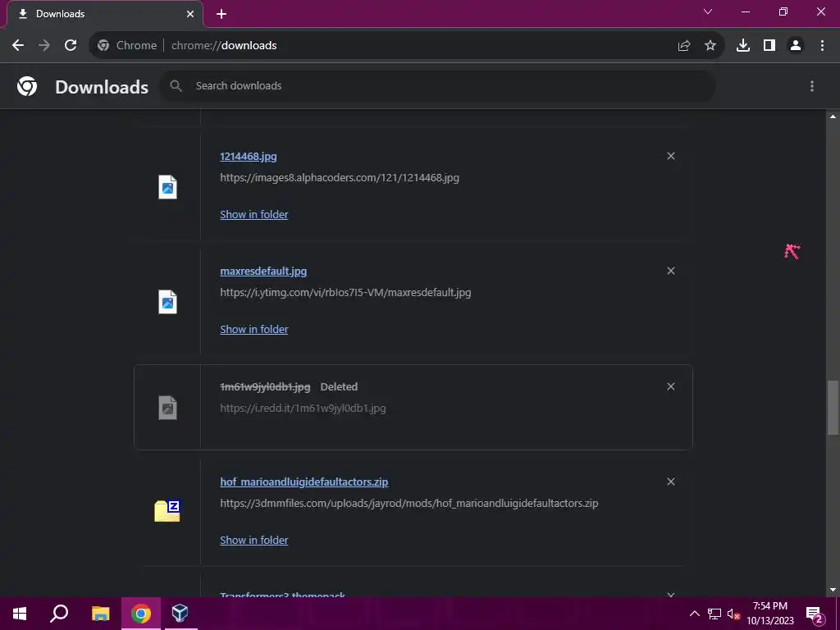Open the maxresdefault.jpg file link
The height and width of the screenshot is (630, 840).
point(263,271)
